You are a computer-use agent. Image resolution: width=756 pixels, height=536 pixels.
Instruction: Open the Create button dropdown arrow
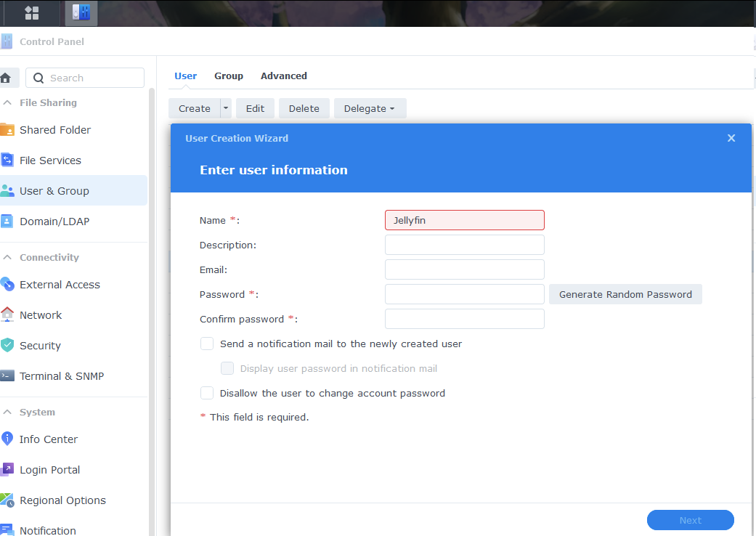(226, 108)
